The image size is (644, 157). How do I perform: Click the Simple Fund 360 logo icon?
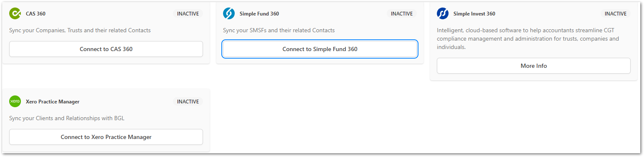pos(229,13)
